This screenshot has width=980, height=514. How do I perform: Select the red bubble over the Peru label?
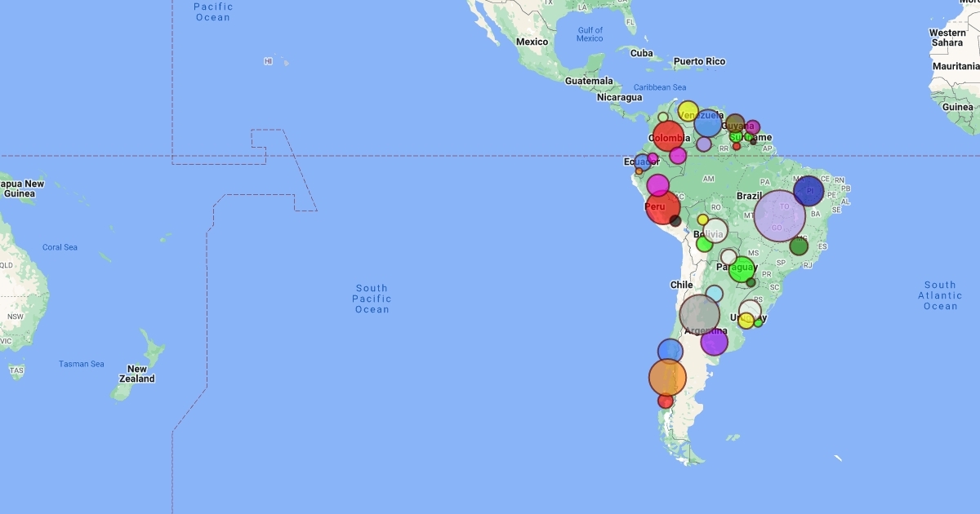tap(662, 207)
